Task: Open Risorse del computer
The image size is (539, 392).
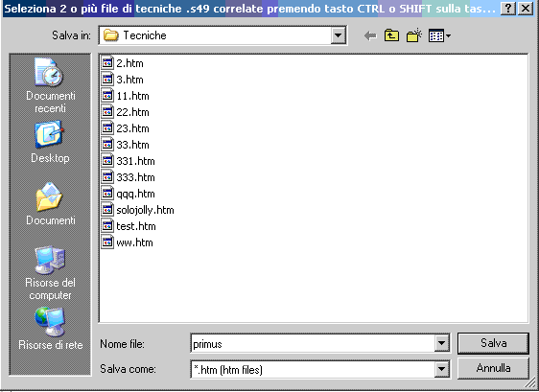Action: [x=50, y=273]
